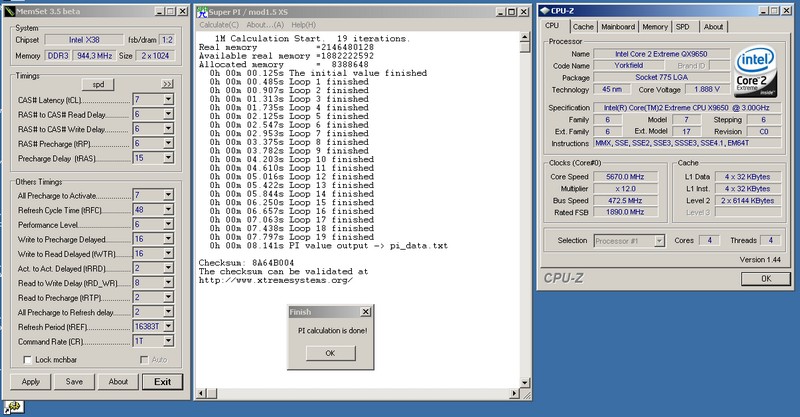Click the Intel Core 2 Extreme logo
Screen dimensions: 800x417
pyautogui.click(x=756, y=72)
